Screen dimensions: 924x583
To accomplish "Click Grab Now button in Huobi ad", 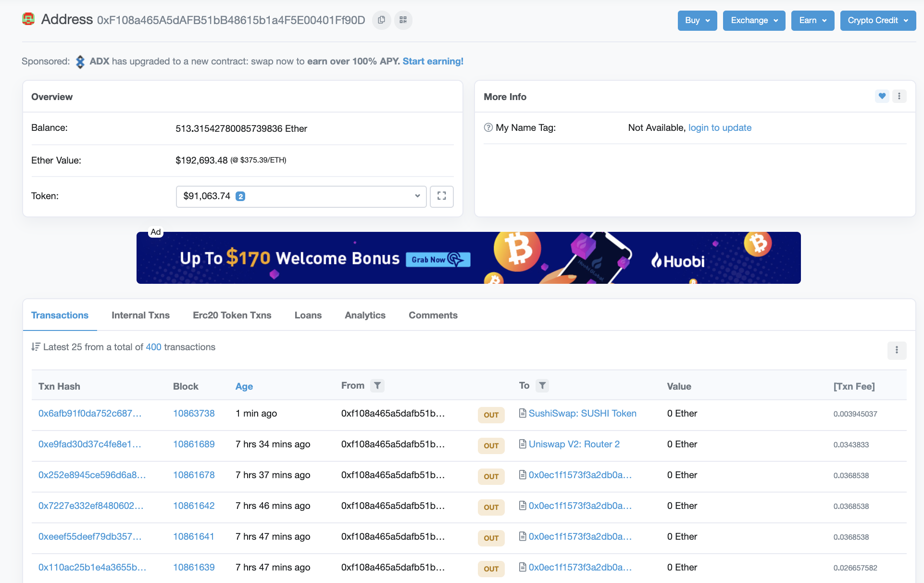I will pos(438,260).
